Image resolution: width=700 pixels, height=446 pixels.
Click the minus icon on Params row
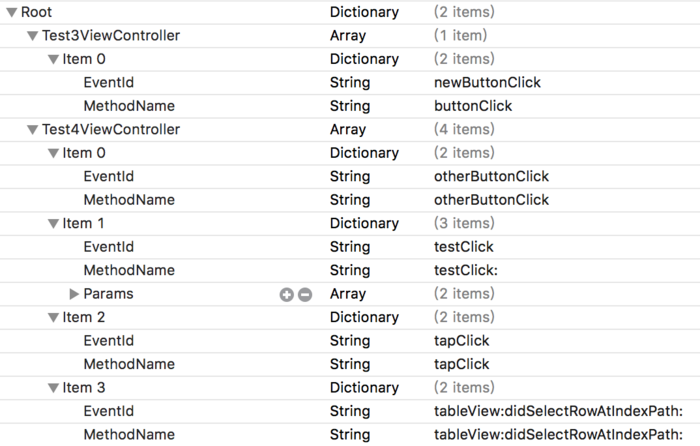pyautogui.click(x=305, y=295)
